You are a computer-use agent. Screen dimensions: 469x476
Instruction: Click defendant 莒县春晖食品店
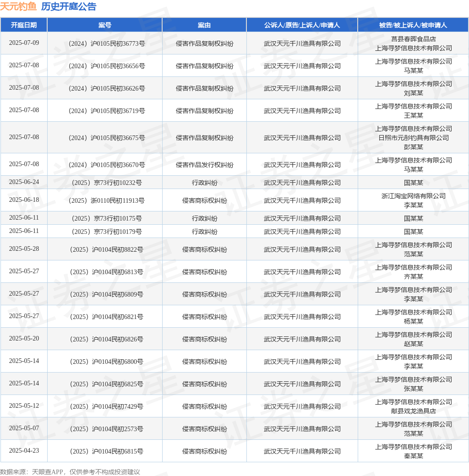click(414, 39)
